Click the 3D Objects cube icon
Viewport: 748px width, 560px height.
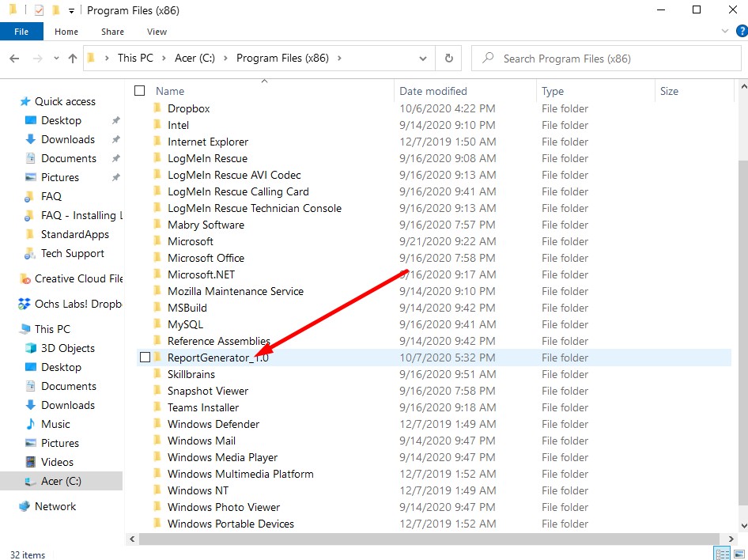(31, 348)
